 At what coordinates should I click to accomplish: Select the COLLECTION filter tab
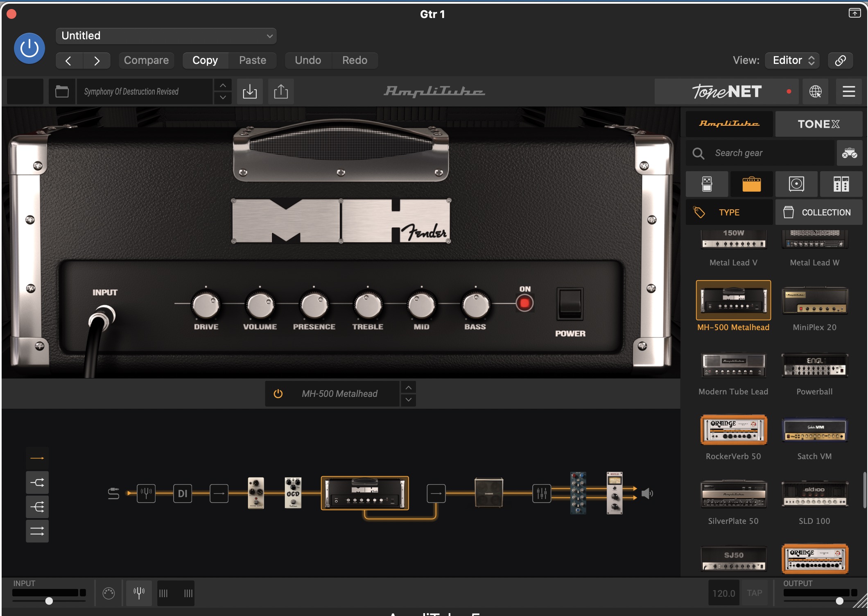point(818,212)
